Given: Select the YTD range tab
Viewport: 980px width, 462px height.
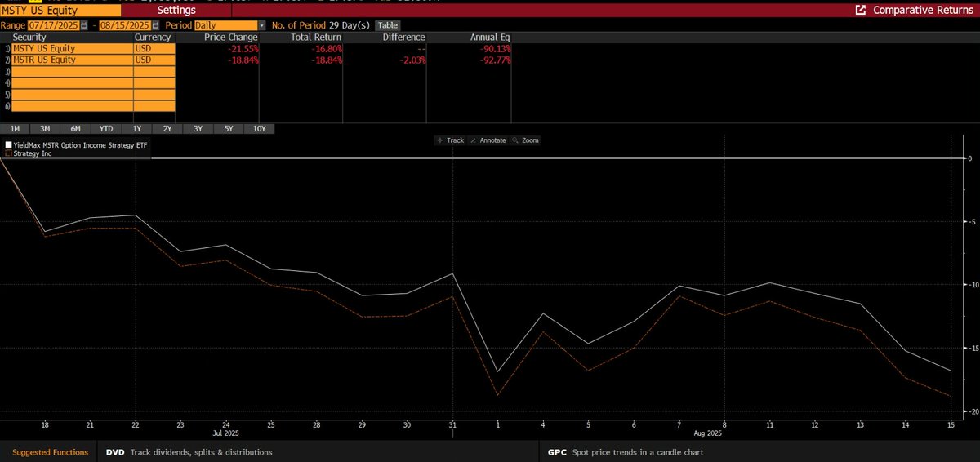Looking at the screenshot, I should click(106, 128).
